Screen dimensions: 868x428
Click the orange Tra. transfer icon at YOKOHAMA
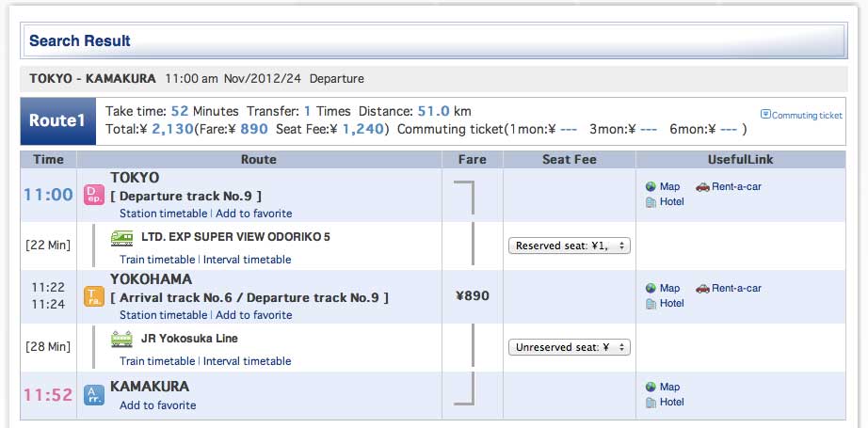(94, 296)
